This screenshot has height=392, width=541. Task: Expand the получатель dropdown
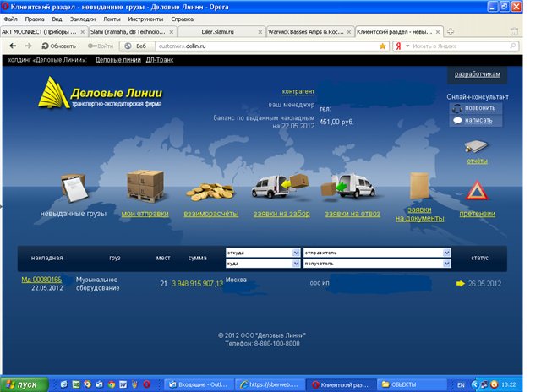click(x=446, y=264)
